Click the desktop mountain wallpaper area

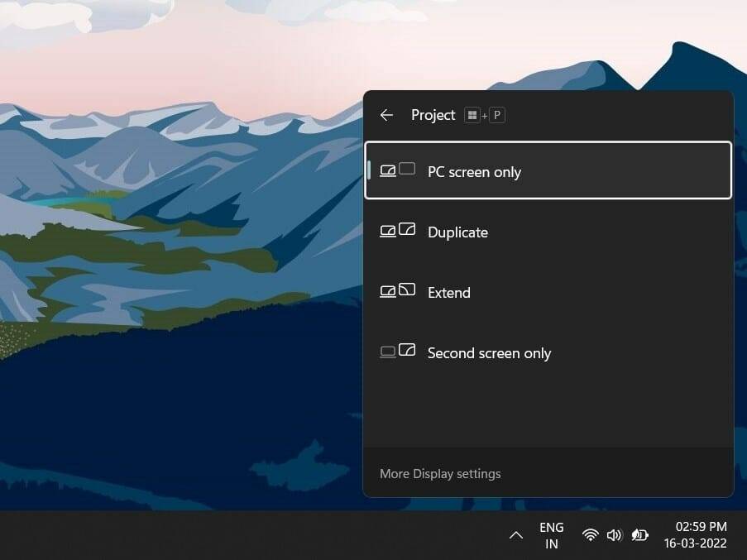[x=165, y=331]
